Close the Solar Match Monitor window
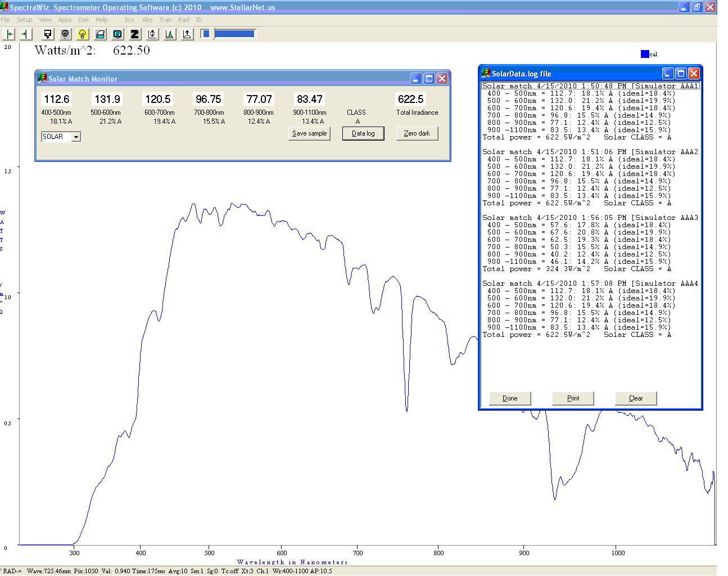Viewport: 728px width, 576px height. [442, 79]
